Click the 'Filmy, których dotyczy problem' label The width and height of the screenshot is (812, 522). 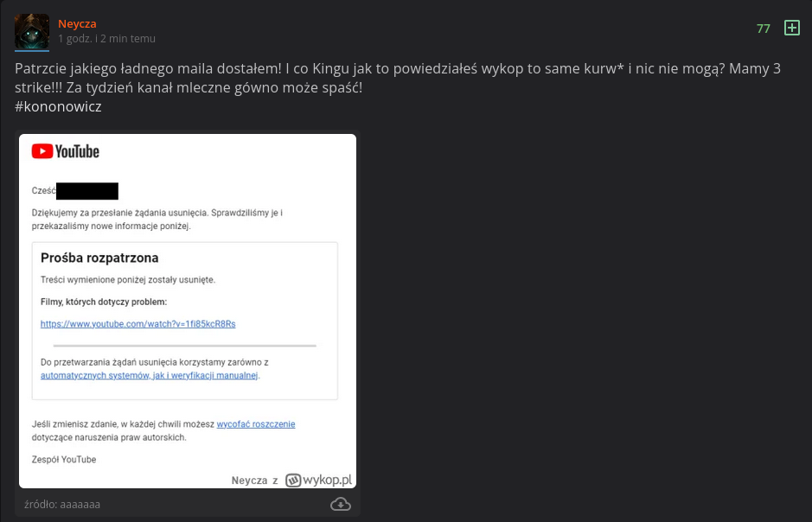(104, 302)
